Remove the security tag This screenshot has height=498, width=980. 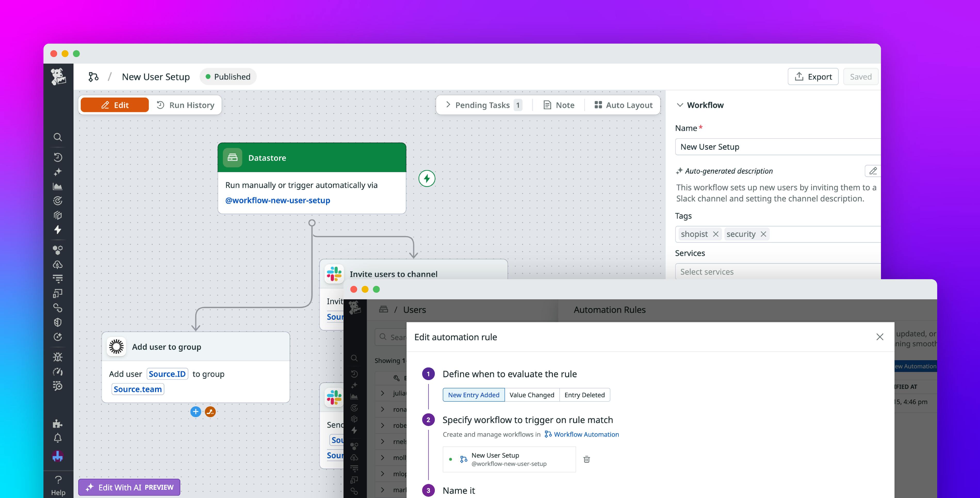click(764, 234)
